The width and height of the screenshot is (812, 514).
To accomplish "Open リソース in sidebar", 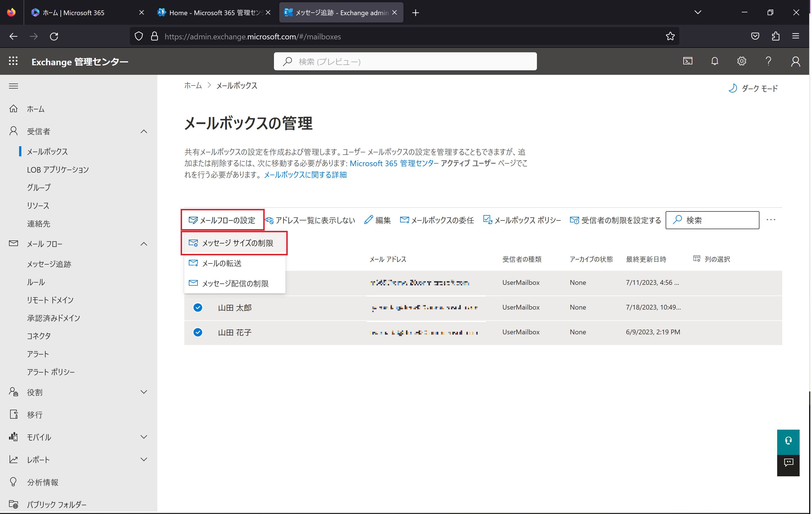I will tap(38, 206).
